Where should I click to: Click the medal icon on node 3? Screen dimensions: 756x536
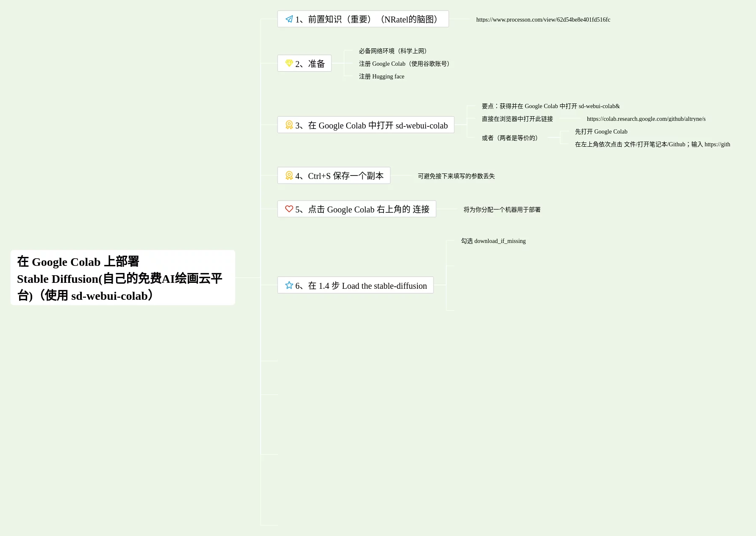(289, 125)
